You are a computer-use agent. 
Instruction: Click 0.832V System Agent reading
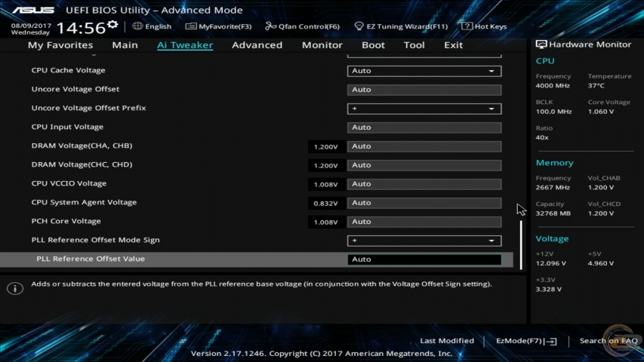pyautogui.click(x=325, y=203)
